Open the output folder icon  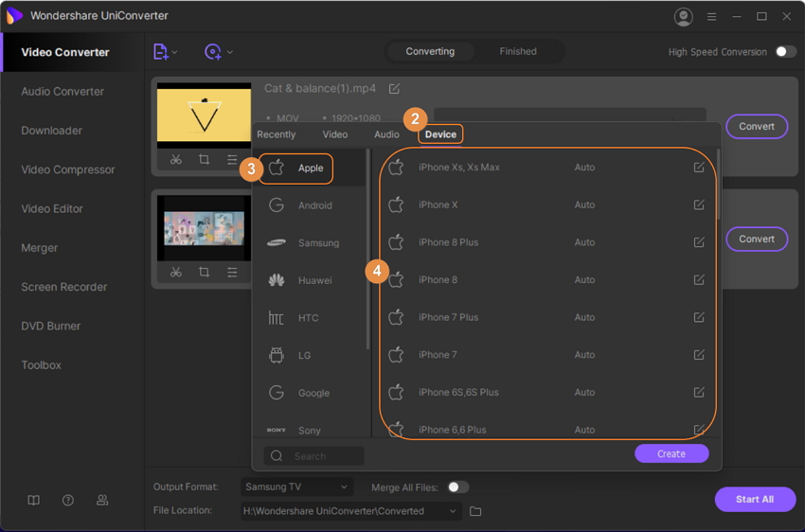click(475, 511)
